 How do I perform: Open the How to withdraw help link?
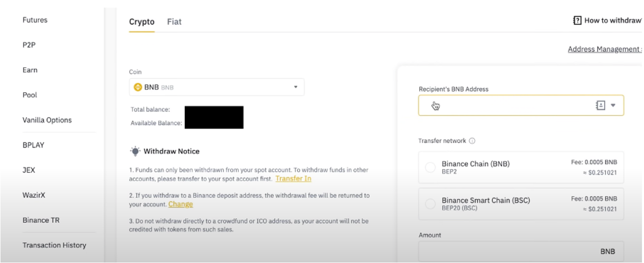pyautogui.click(x=612, y=21)
